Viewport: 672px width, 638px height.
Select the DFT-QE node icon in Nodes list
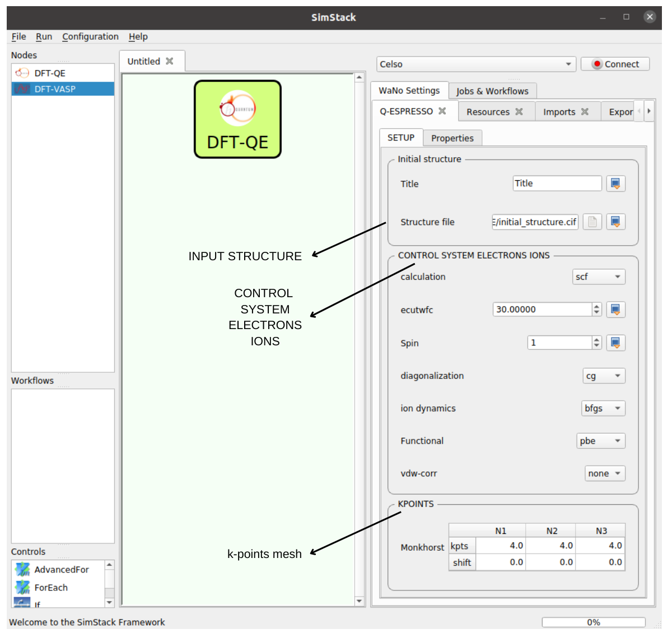coord(22,73)
